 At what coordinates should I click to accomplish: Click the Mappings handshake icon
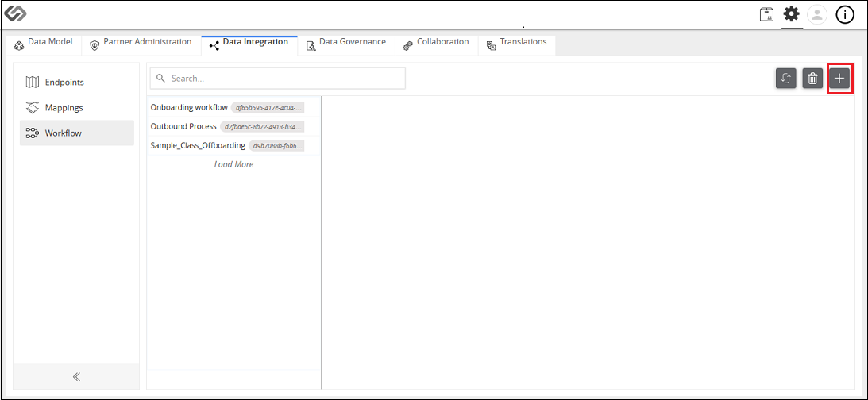tap(32, 107)
